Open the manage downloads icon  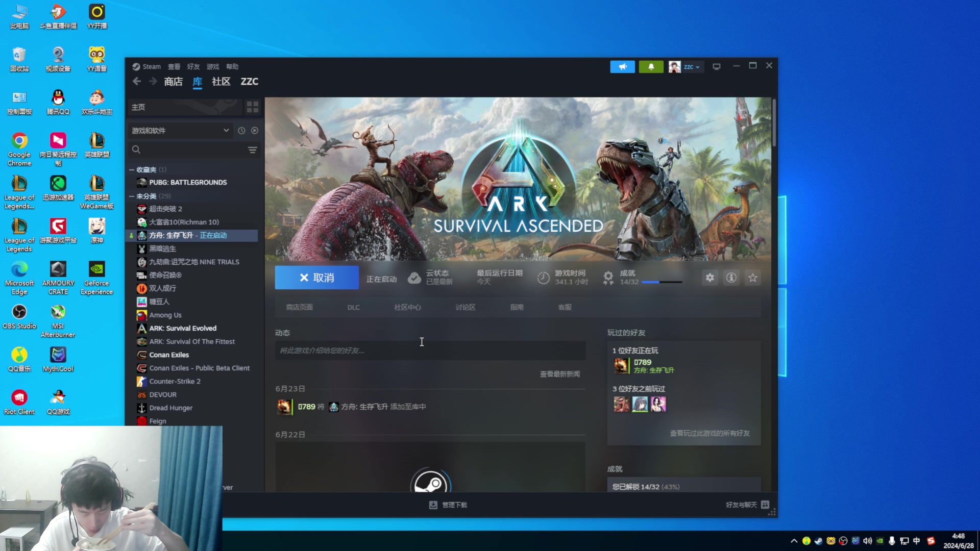click(433, 505)
